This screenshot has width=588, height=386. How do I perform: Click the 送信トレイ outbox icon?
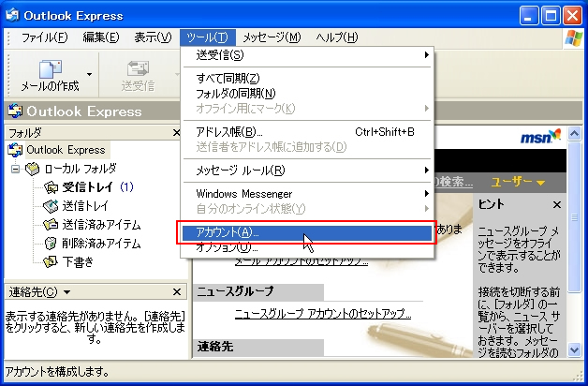pyautogui.click(x=51, y=206)
